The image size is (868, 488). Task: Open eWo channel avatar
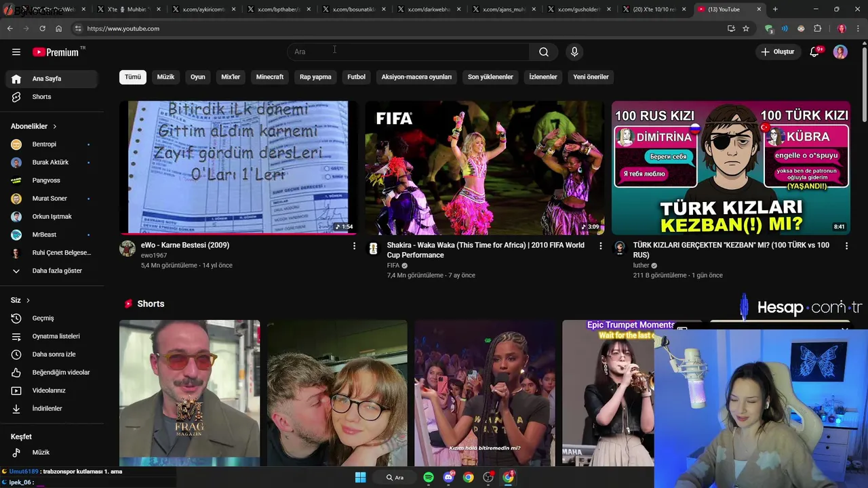127,248
